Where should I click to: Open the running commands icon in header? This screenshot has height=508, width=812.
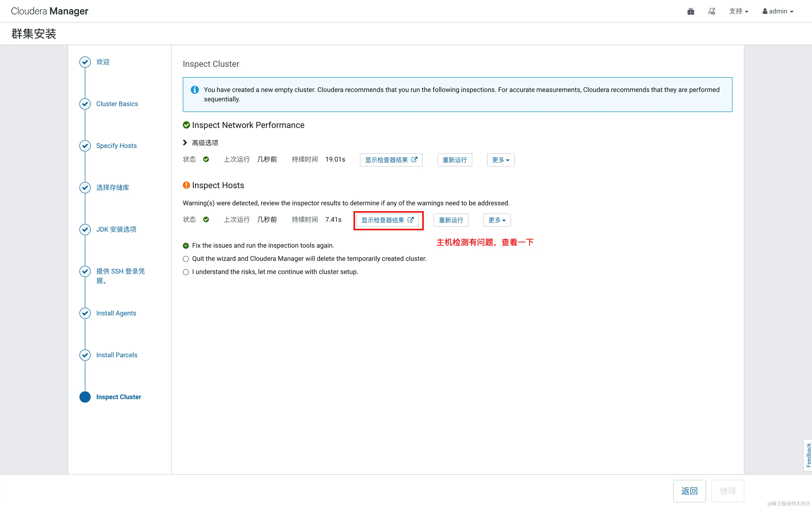pyautogui.click(x=712, y=11)
